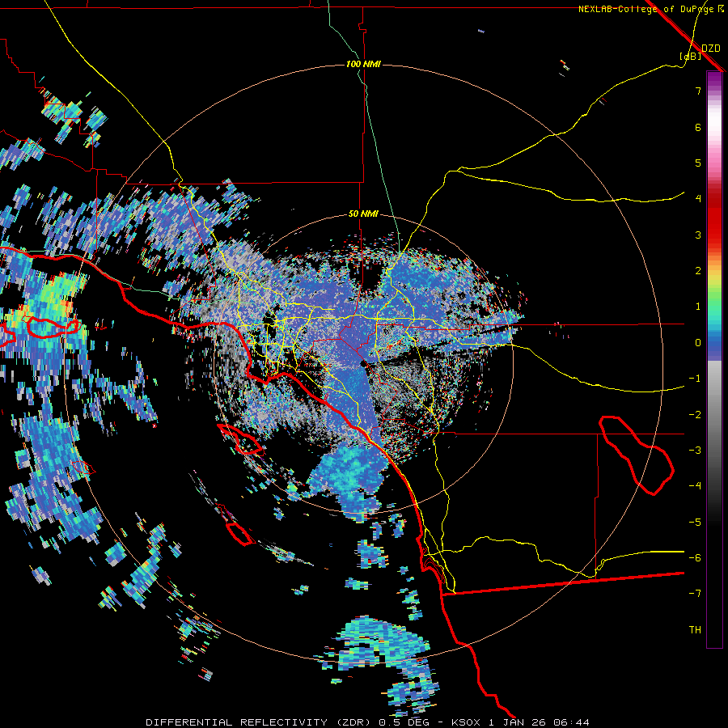Click the "6" value on the color scale
The height and width of the screenshot is (728, 728).
698,127
